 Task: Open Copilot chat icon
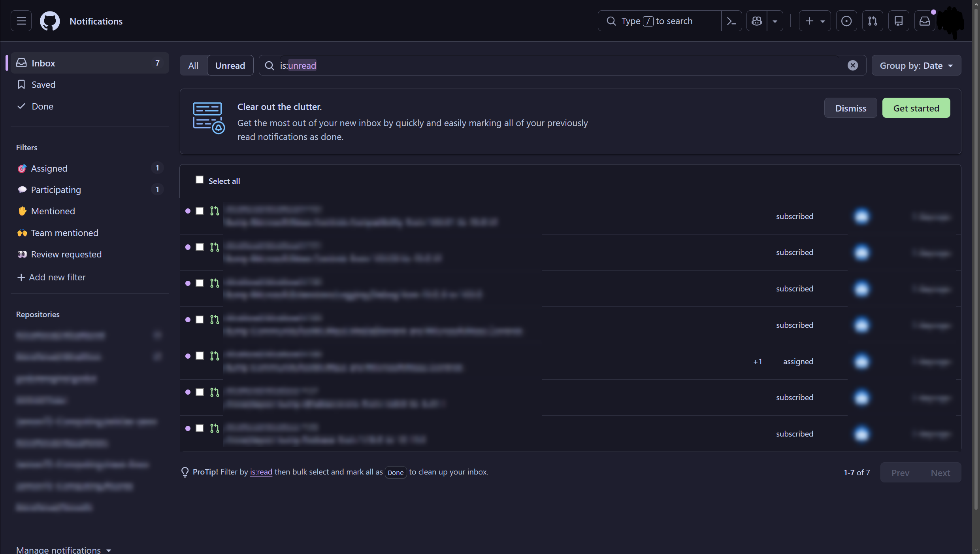[757, 21]
